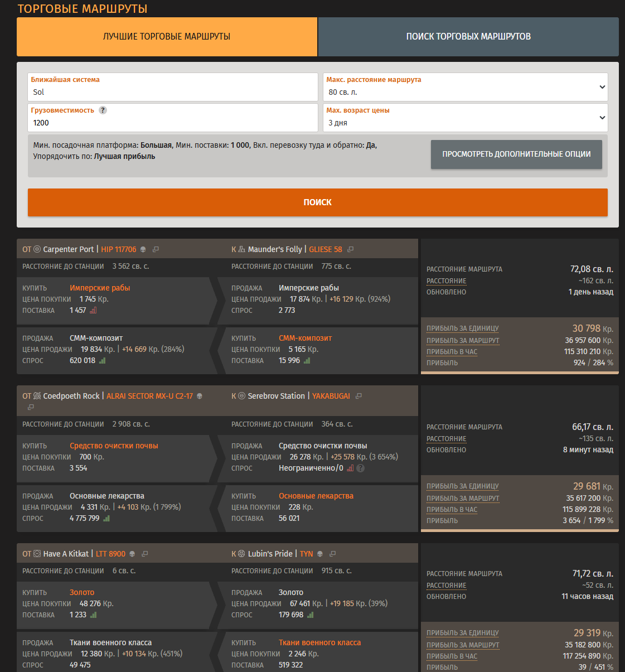Click the supply bars icon next to 1 233
The width and height of the screenshot is (625, 672).
[93, 615]
